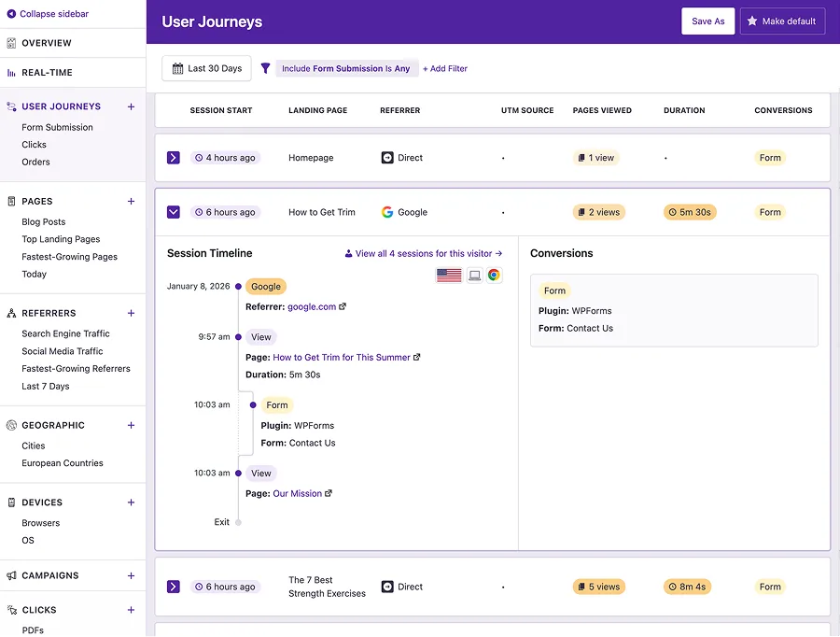Edit the Include Form Submission Is Any filter
Viewport: 840px width, 637px height.
click(346, 68)
